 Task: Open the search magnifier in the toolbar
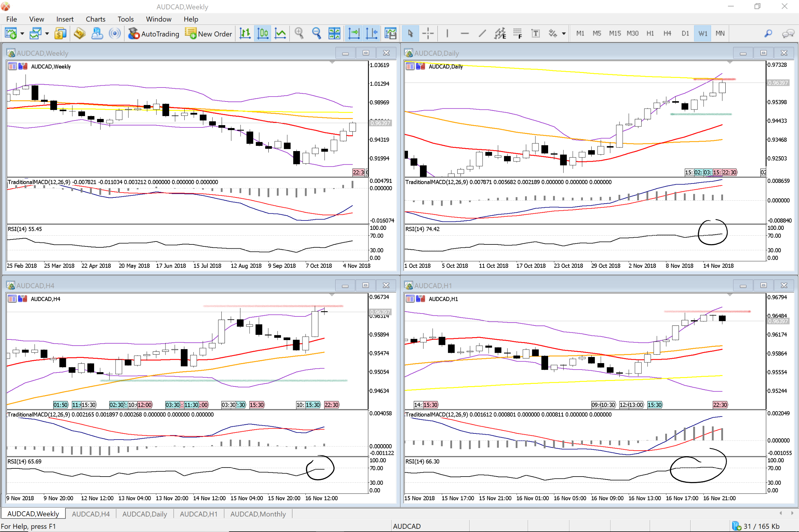click(768, 33)
